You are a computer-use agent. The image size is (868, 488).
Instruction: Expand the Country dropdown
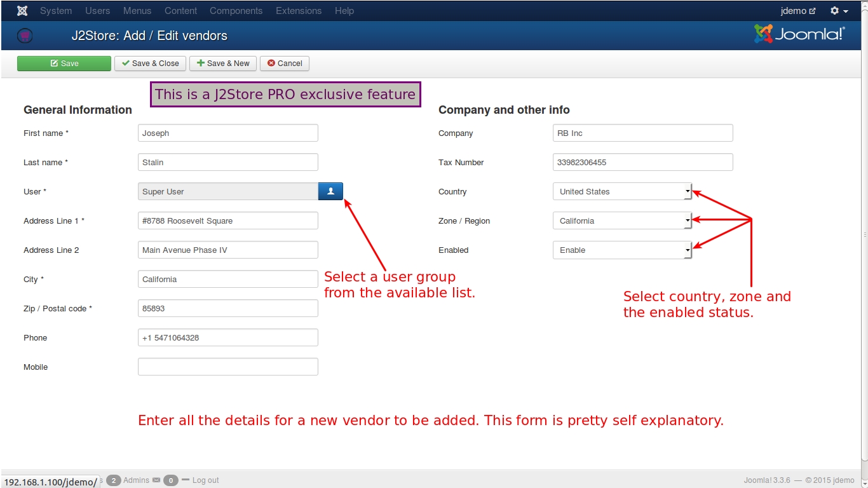click(622, 191)
